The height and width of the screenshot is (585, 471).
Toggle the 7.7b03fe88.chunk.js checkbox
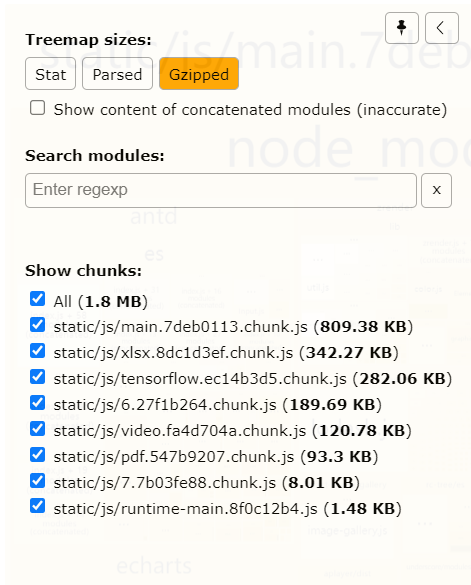point(38,481)
